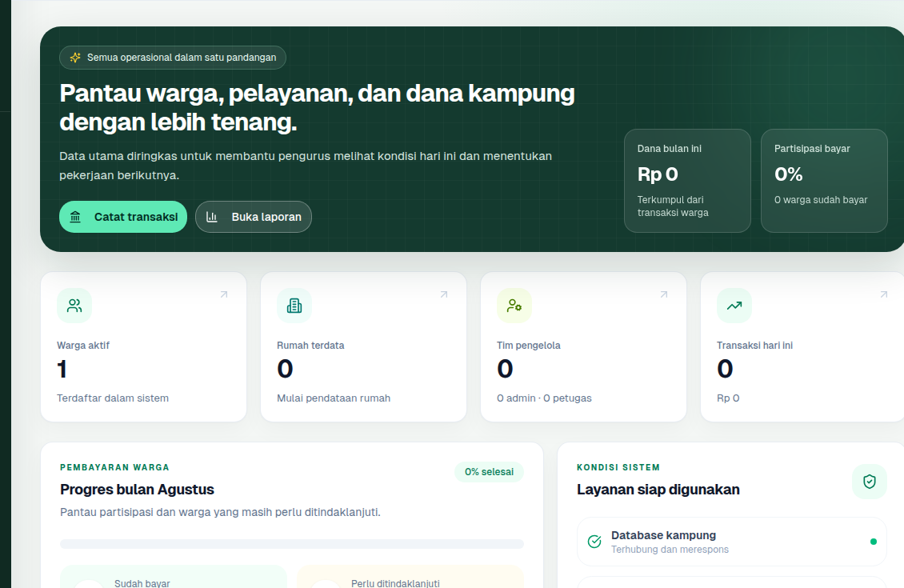Screen dimensions: 904x588
Task: Click the Layanan siap digunakan heading
Action: coord(658,490)
